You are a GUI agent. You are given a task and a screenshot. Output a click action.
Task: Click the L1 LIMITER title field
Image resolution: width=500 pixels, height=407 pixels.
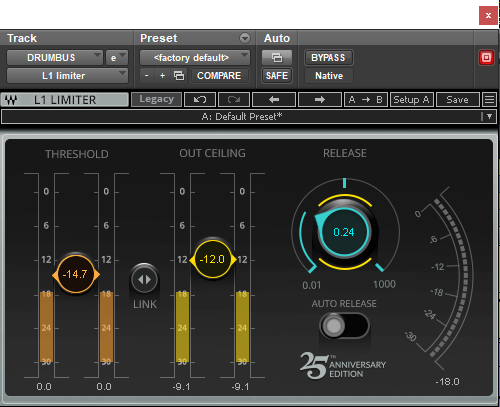coord(65,100)
